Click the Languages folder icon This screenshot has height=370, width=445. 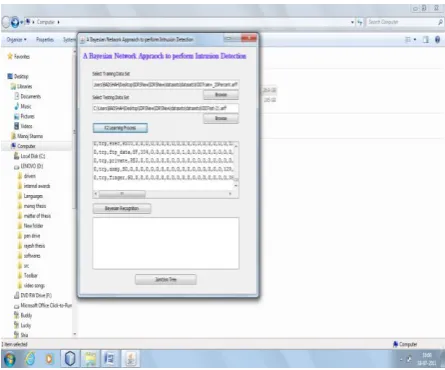(x=20, y=196)
